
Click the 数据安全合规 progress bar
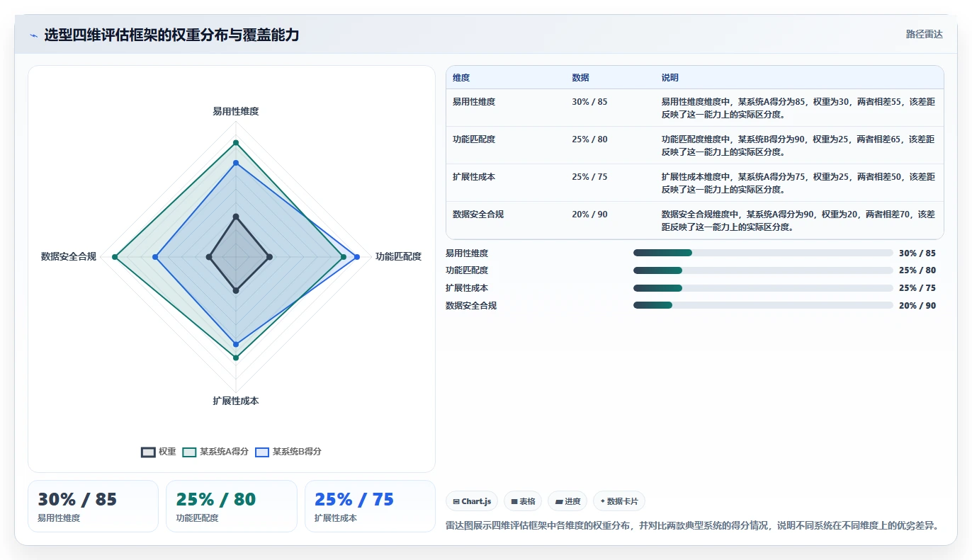point(763,305)
